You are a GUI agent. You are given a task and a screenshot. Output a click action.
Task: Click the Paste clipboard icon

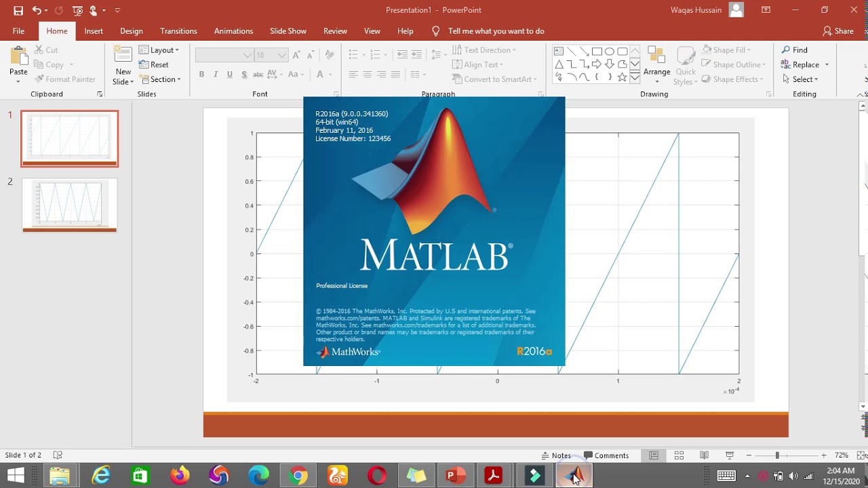pos(18,56)
